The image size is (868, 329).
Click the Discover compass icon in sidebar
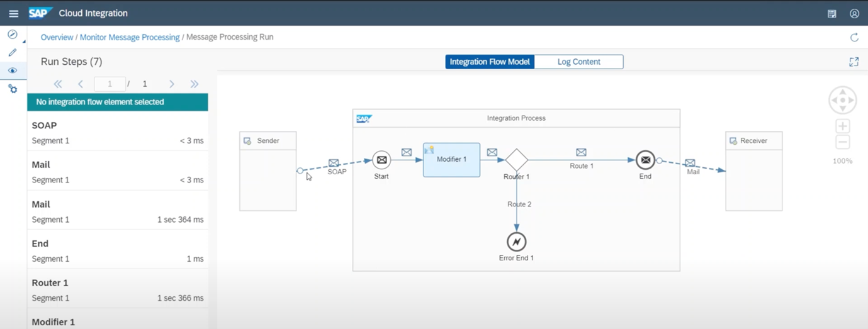coord(12,35)
